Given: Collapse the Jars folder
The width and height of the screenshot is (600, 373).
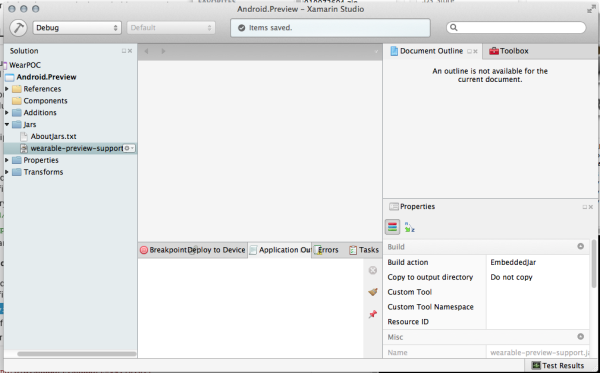Looking at the screenshot, I should click(x=7, y=124).
